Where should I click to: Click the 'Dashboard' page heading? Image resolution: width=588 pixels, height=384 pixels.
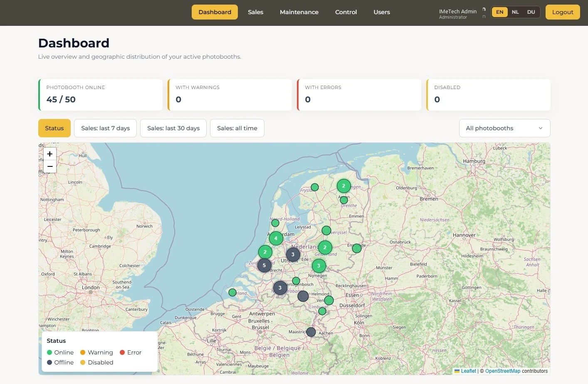tap(74, 43)
